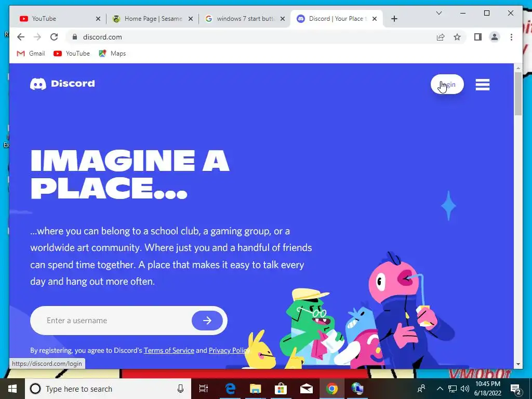Open the Maps bookmark

(x=112, y=54)
